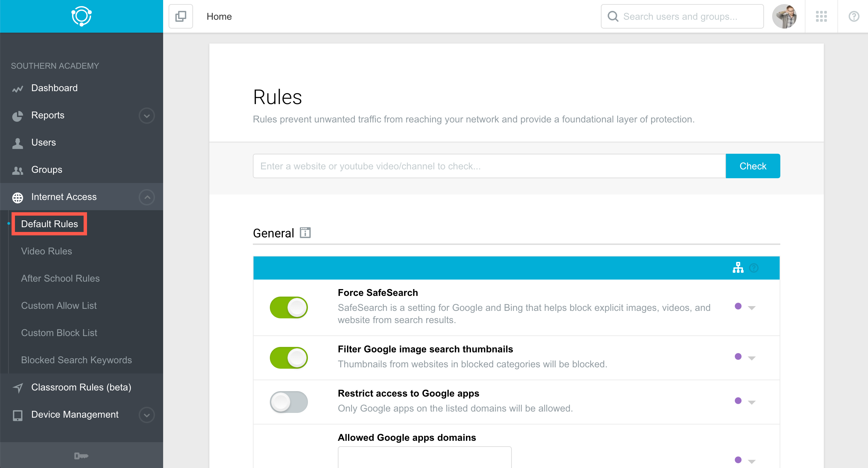Viewport: 868px width, 468px height.
Task: Click the key icon at sidebar bottom
Action: pos(81,456)
